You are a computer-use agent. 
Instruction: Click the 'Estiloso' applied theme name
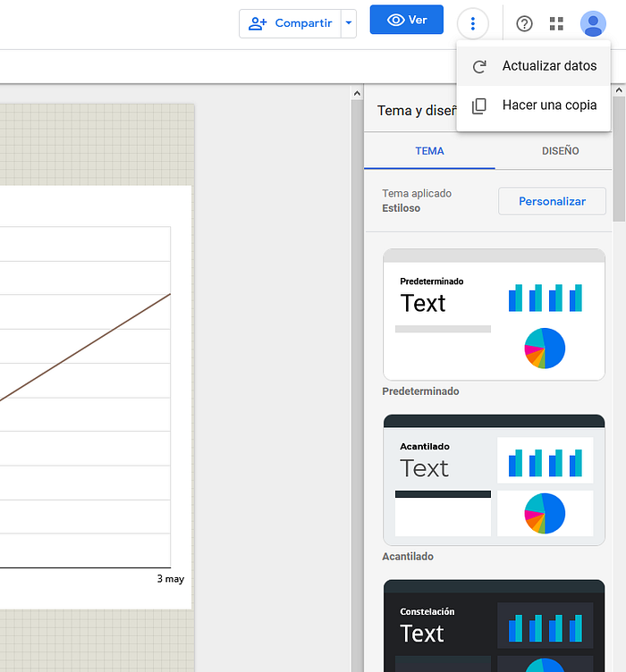tap(401, 208)
